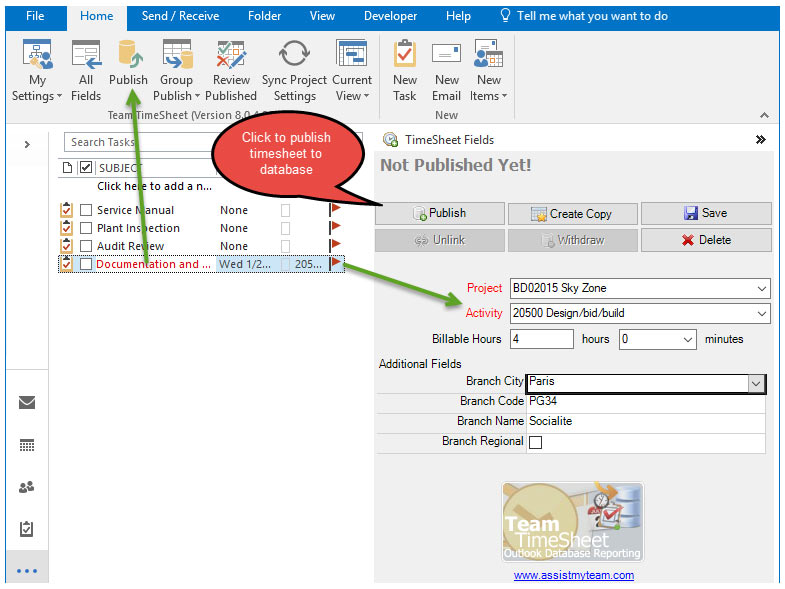785x589 pixels.
Task: Tick the Service Manual task checkbox
Action: coord(86,210)
